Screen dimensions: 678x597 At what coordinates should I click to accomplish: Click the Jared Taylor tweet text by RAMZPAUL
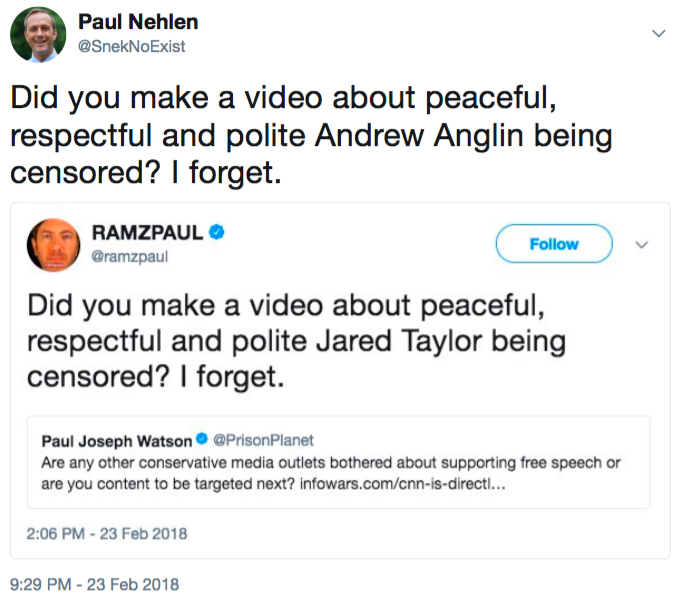296,340
